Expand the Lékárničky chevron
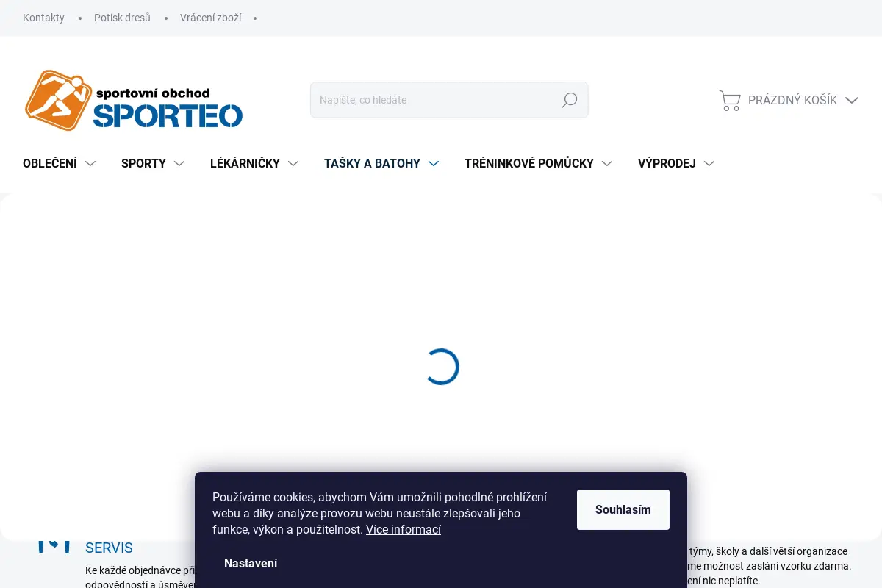The width and height of the screenshot is (882, 588). pos(293,163)
